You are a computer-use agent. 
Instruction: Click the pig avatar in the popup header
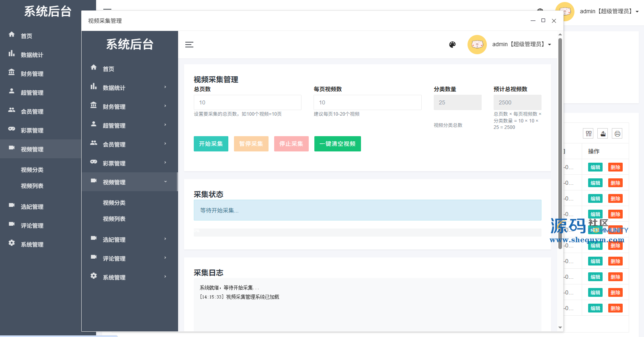pyautogui.click(x=477, y=45)
